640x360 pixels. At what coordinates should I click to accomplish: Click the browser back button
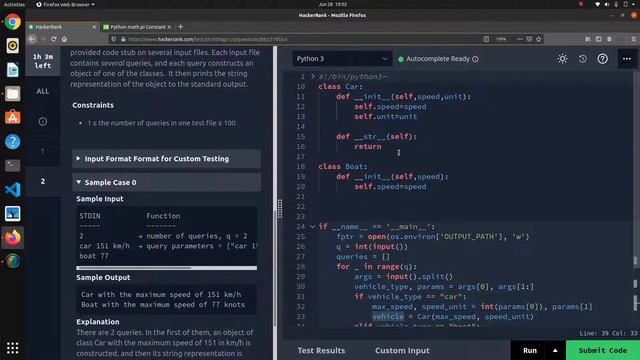(x=32, y=39)
